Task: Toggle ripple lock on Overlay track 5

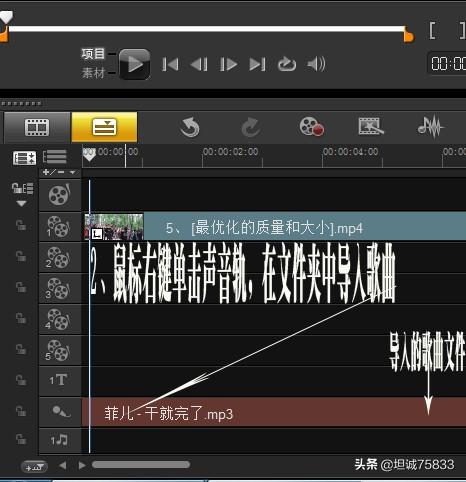Action: [x=21, y=349]
